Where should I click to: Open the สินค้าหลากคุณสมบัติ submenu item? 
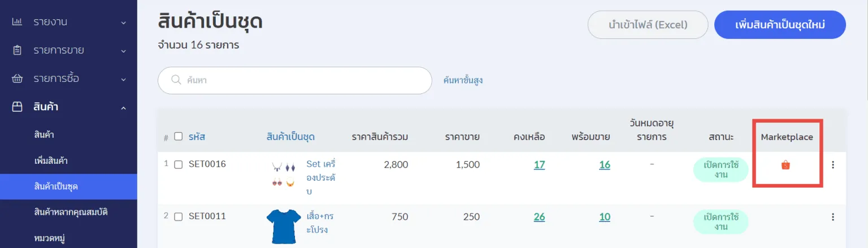[71, 212]
